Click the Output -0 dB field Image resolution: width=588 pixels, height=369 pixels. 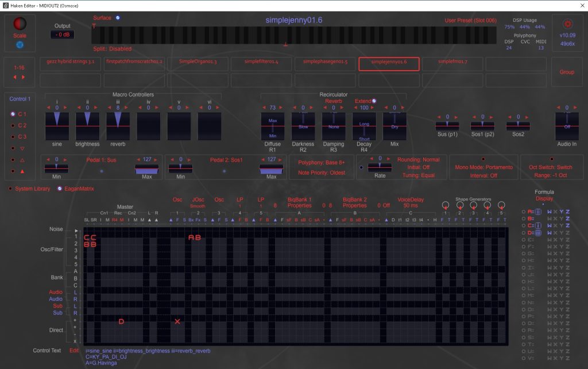62,34
